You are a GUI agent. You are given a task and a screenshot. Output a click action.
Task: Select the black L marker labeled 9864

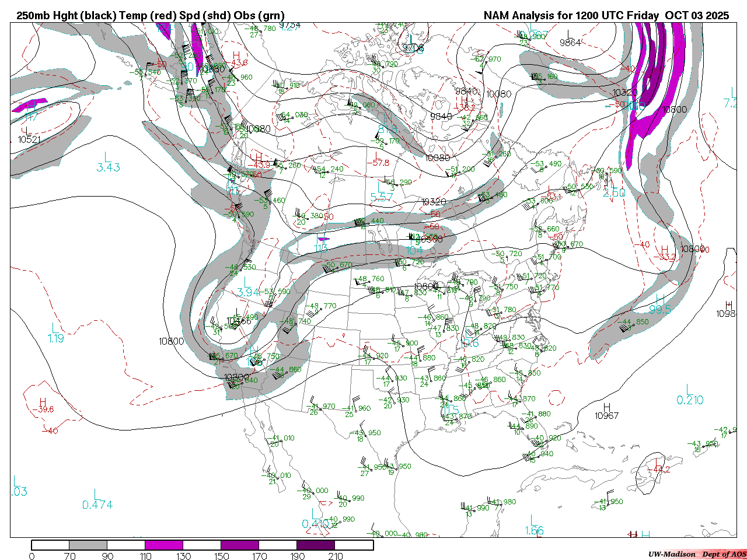tap(570, 34)
